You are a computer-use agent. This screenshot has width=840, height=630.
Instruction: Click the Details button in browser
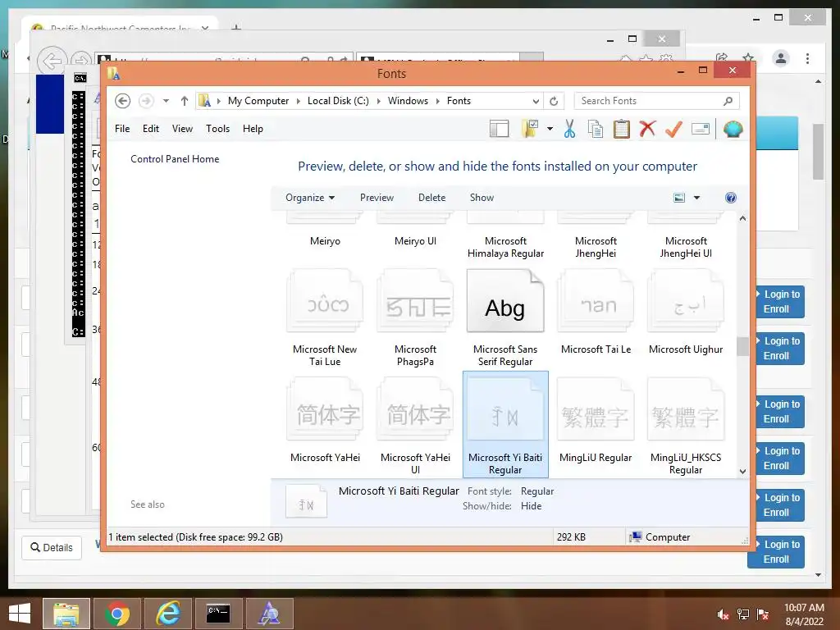[x=52, y=547]
